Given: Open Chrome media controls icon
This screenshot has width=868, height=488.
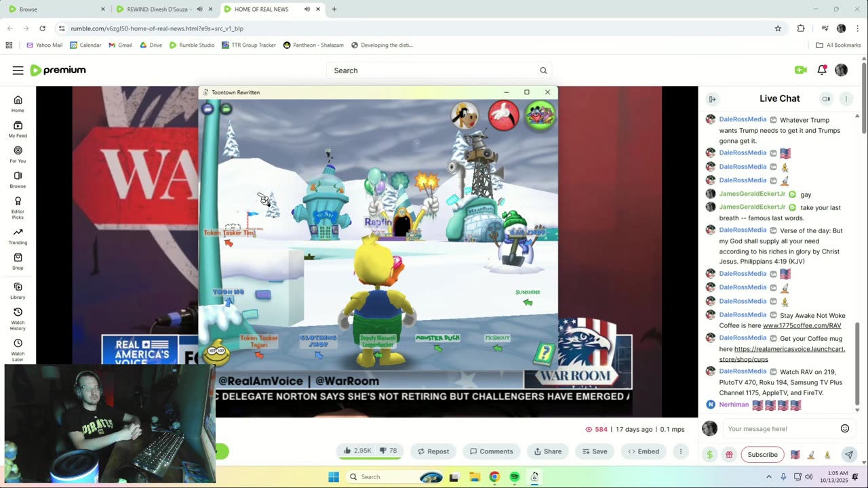Looking at the screenshot, I should (825, 28).
